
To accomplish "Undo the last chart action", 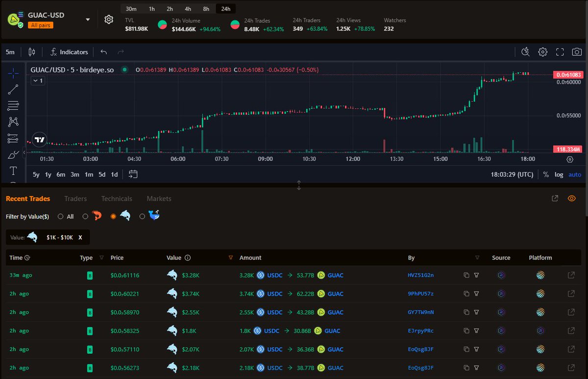I will click(x=103, y=52).
